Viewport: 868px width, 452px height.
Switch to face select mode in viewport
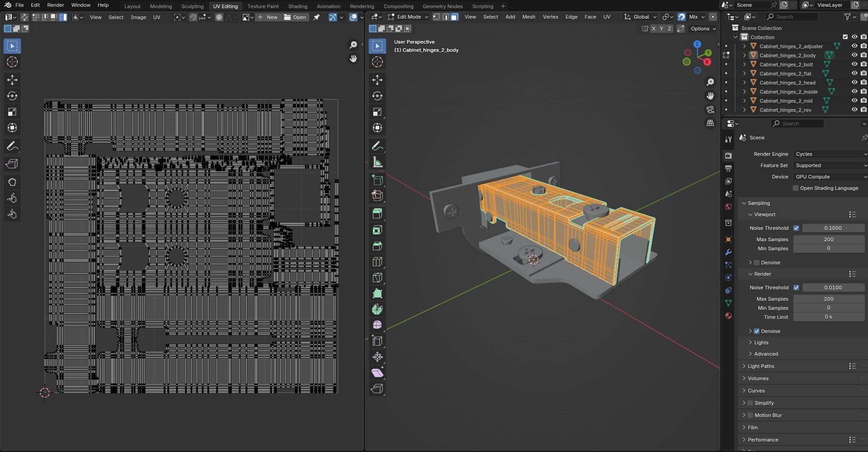click(x=454, y=17)
